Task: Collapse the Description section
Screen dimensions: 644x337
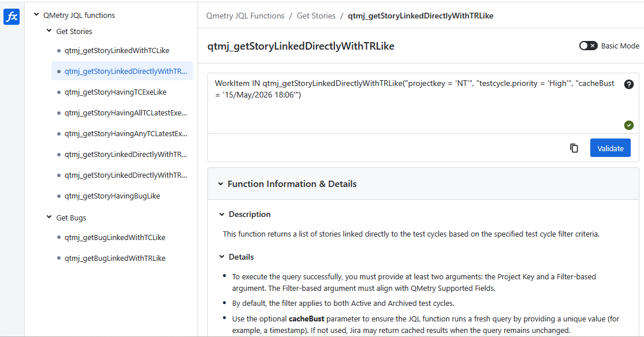Action: pos(222,214)
